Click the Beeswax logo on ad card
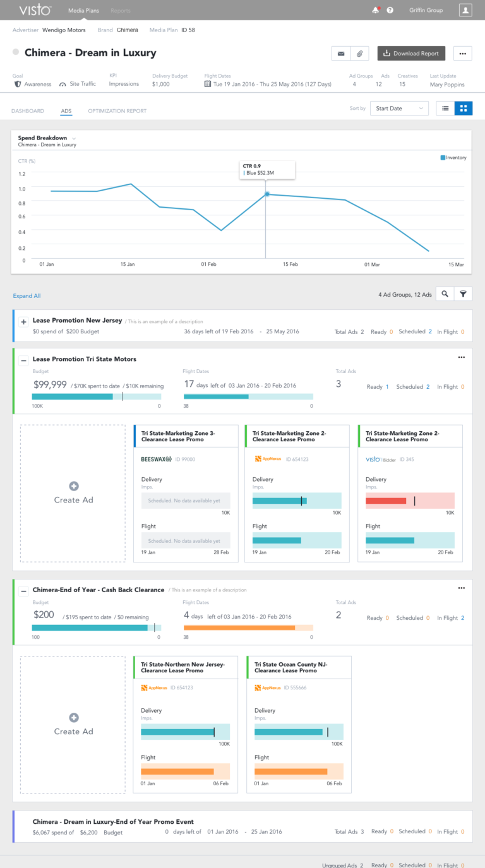Viewport: 485px width, 868px height. pyautogui.click(x=156, y=459)
